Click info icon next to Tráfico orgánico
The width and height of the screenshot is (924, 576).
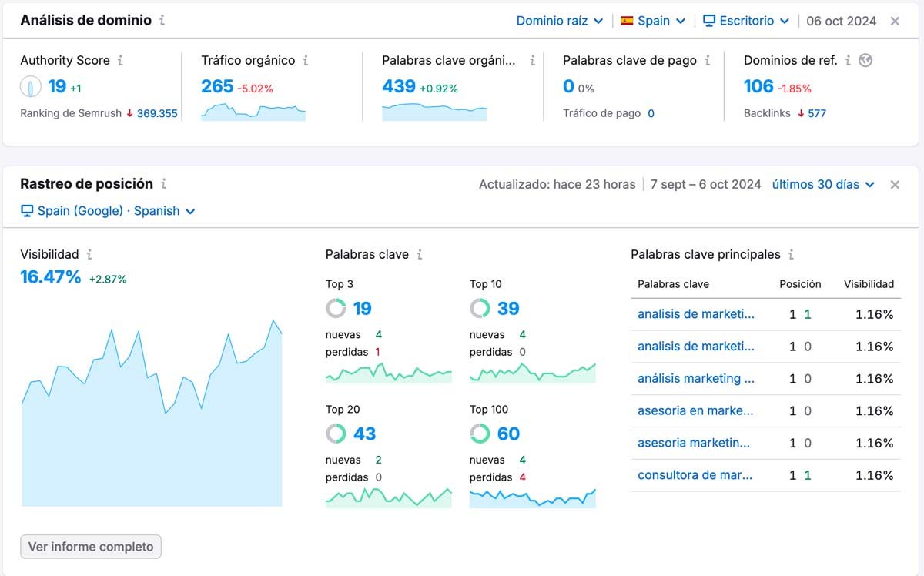pos(306,61)
